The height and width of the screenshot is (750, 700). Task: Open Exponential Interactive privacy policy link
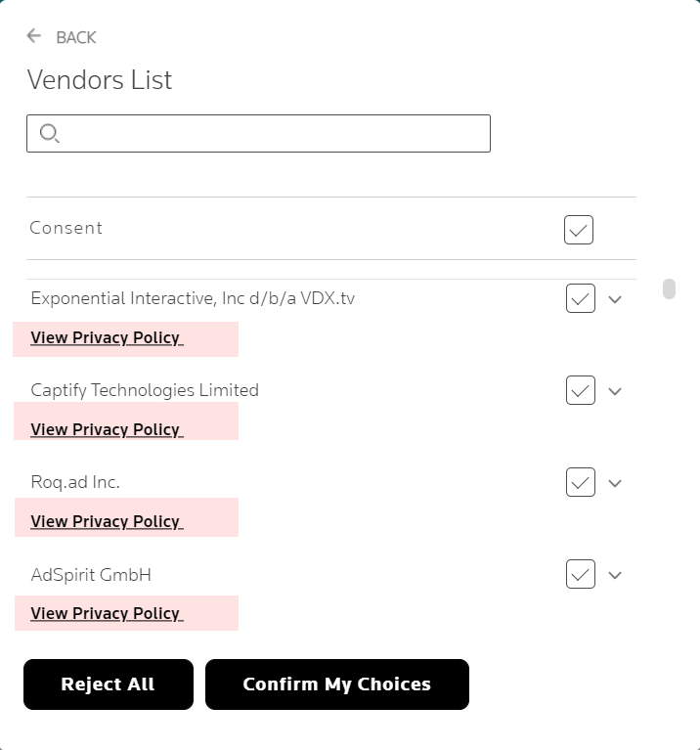106,338
